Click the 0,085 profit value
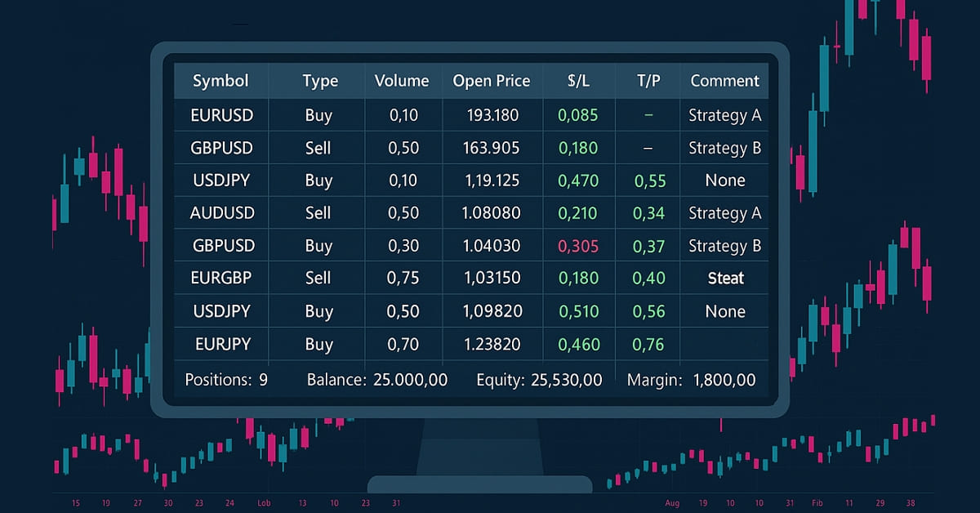 click(x=578, y=115)
